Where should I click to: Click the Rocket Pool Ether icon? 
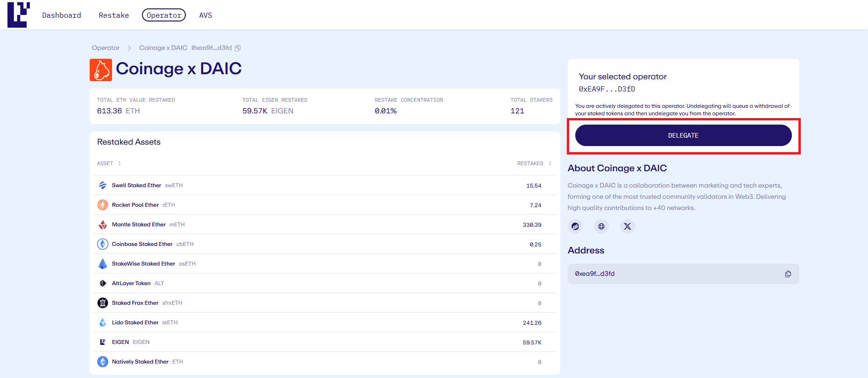click(103, 205)
